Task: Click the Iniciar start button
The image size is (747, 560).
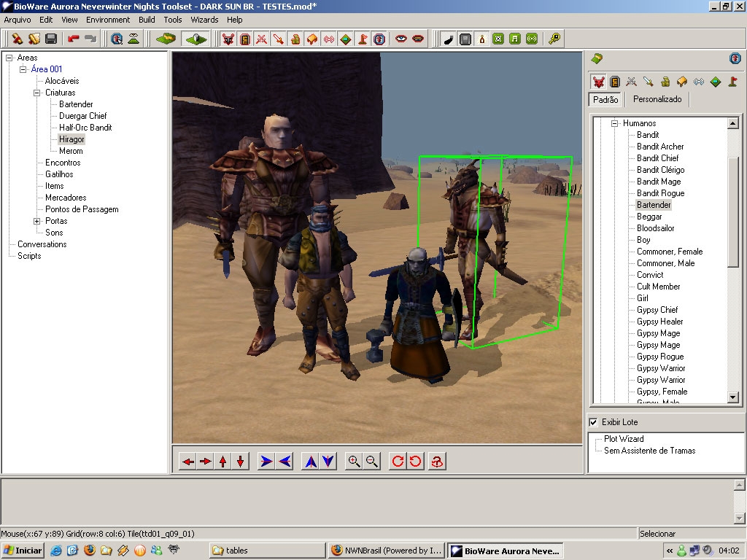Action: 23,551
